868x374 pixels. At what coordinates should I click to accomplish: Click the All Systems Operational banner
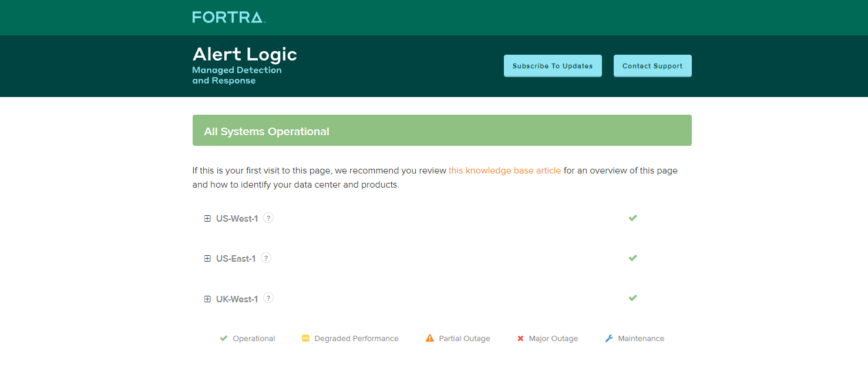(x=442, y=131)
